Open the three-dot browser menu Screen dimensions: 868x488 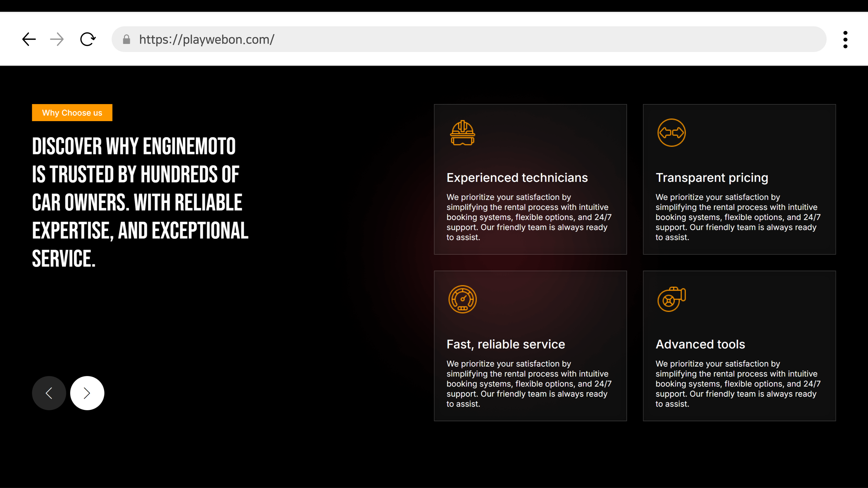[845, 40]
